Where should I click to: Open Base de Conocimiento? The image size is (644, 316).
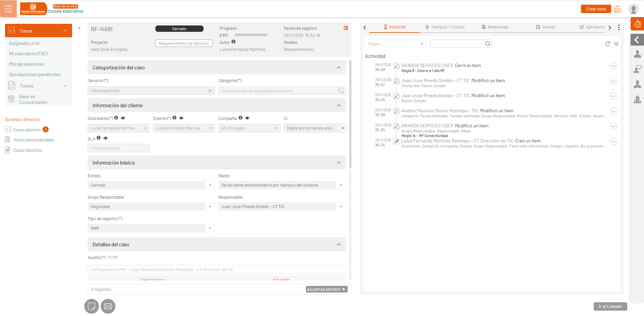(x=39, y=100)
